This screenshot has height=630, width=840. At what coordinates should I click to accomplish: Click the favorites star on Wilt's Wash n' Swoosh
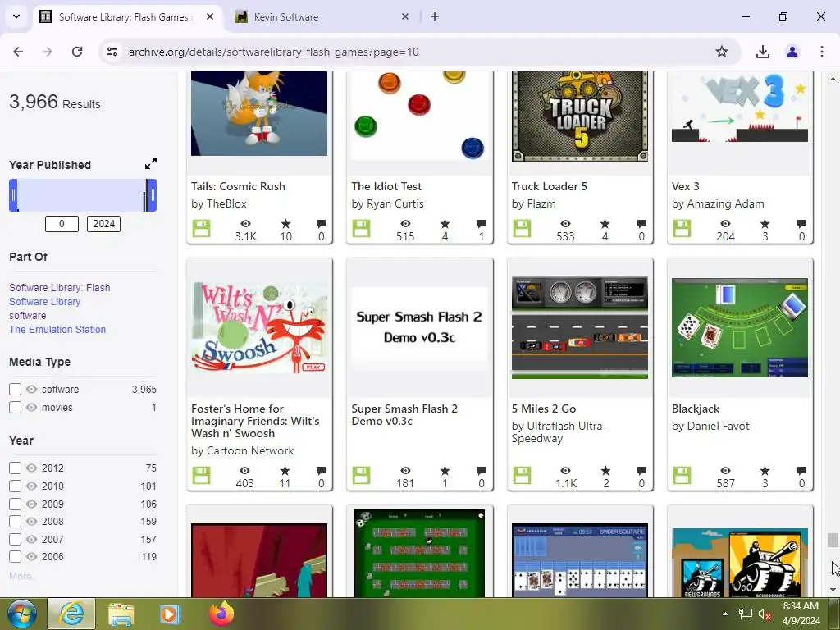(285, 470)
